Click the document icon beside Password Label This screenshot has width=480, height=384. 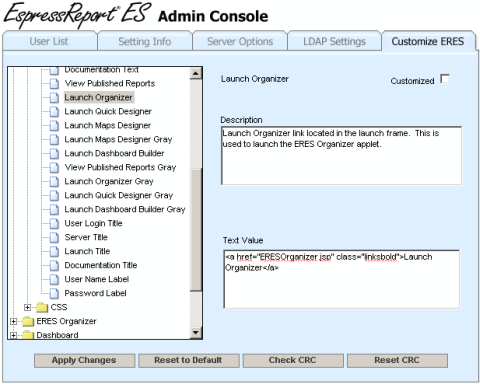point(54,293)
